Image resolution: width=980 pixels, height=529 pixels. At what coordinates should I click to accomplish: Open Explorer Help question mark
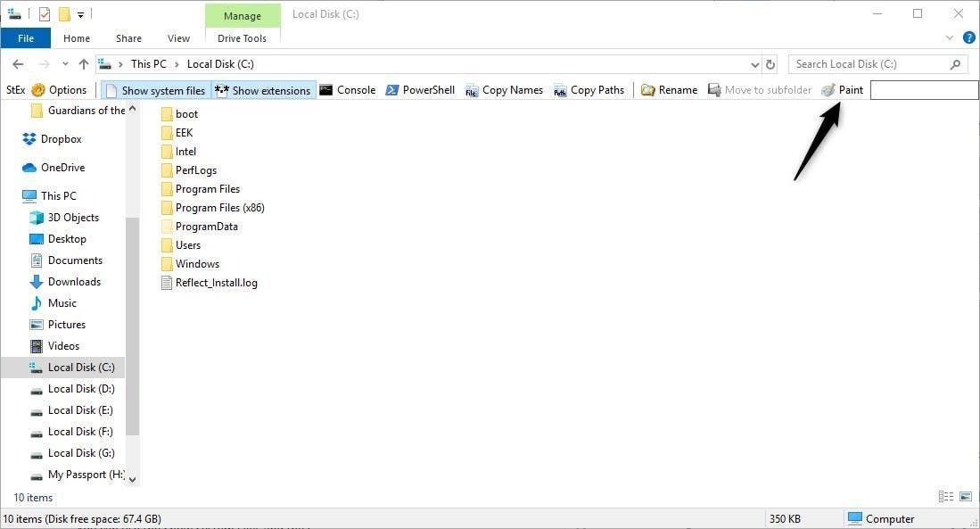click(968, 37)
